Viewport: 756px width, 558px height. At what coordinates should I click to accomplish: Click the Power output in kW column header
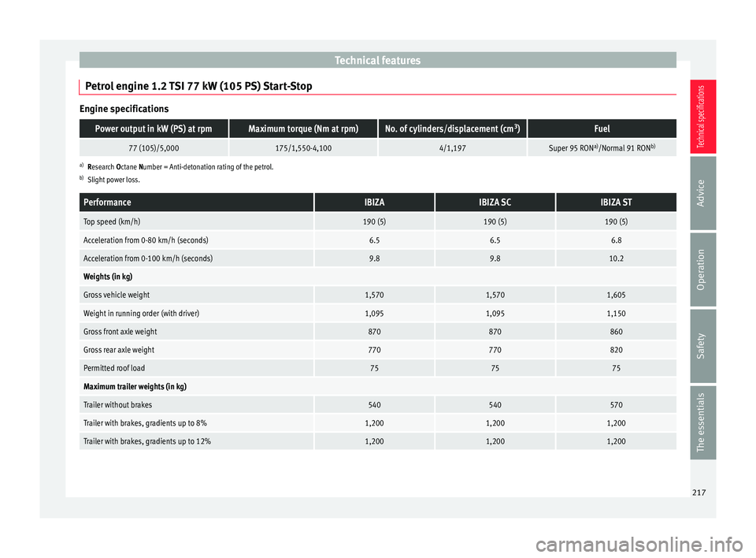pos(154,128)
